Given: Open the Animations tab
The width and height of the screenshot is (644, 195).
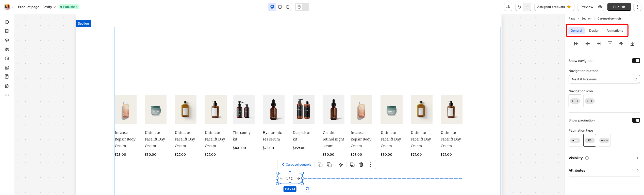Looking at the screenshot, I should 615,31.
